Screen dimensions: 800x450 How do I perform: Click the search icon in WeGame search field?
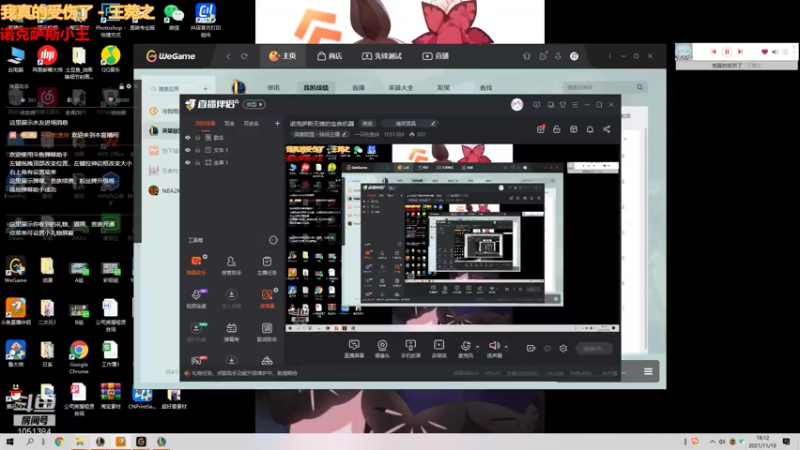pyautogui.click(x=640, y=87)
